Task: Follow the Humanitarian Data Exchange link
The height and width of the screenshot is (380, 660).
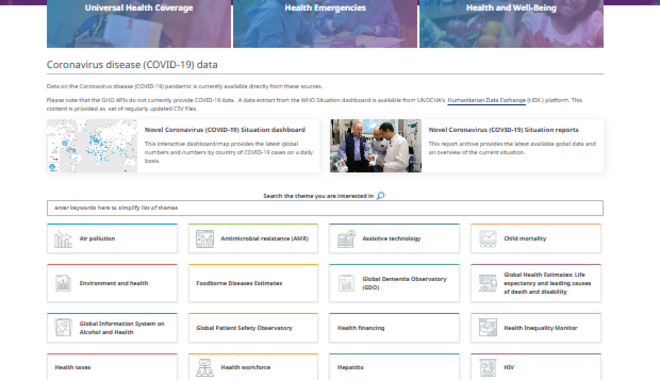Action: [487, 100]
